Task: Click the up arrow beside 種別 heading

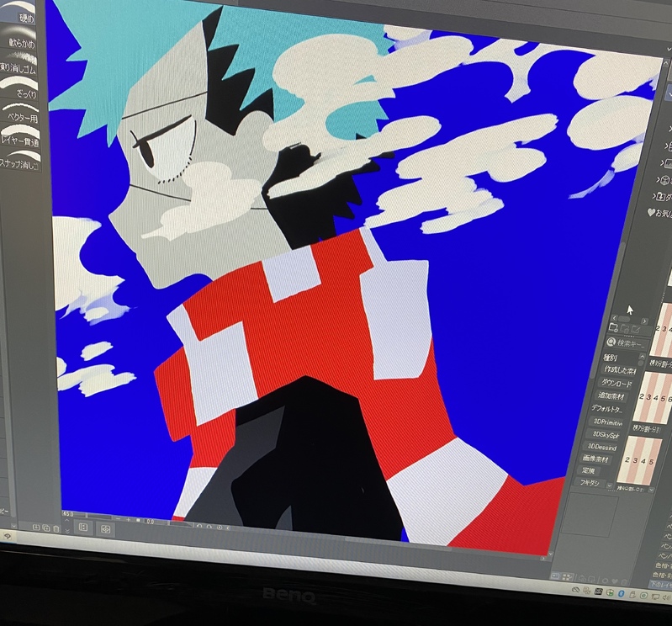Action: coord(642,356)
